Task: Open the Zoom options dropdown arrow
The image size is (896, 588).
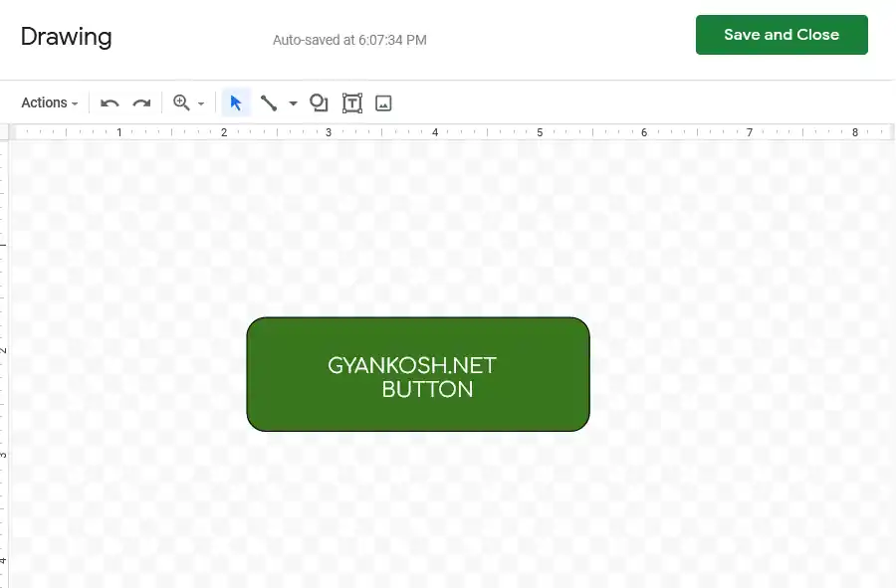Action: [x=199, y=102]
